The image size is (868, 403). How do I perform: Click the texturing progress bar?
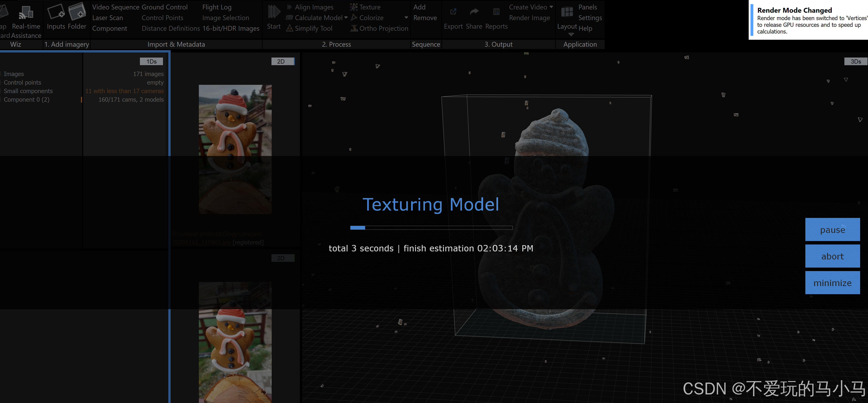[x=431, y=228]
